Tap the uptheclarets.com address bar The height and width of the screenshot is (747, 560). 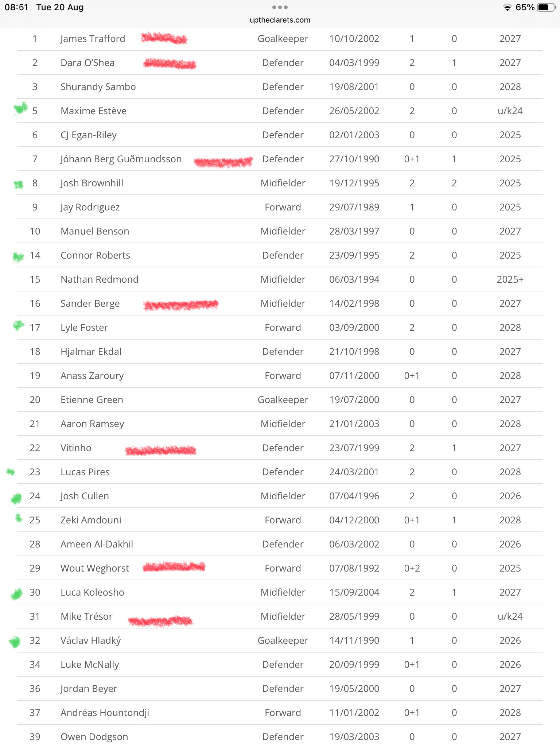[x=280, y=20]
